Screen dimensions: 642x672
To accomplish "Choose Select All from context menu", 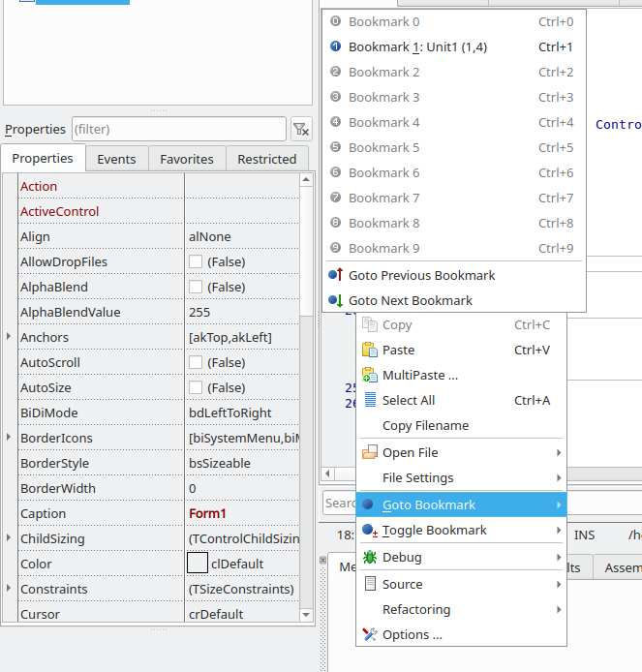I will click(x=409, y=400).
